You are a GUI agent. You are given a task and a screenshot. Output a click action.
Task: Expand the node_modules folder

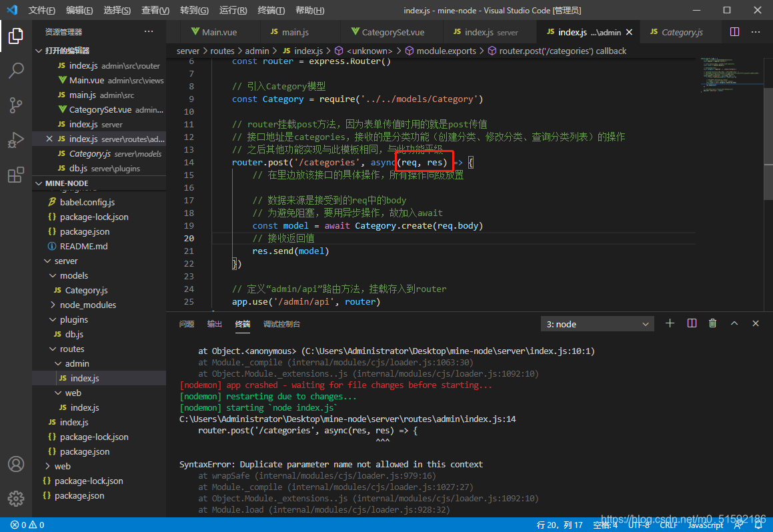[87, 305]
